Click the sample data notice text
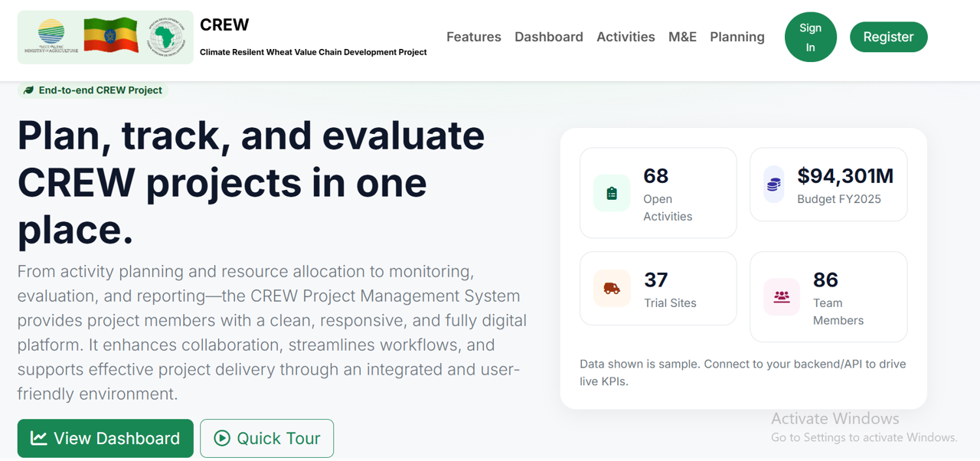The width and height of the screenshot is (980, 461). point(743,372)
